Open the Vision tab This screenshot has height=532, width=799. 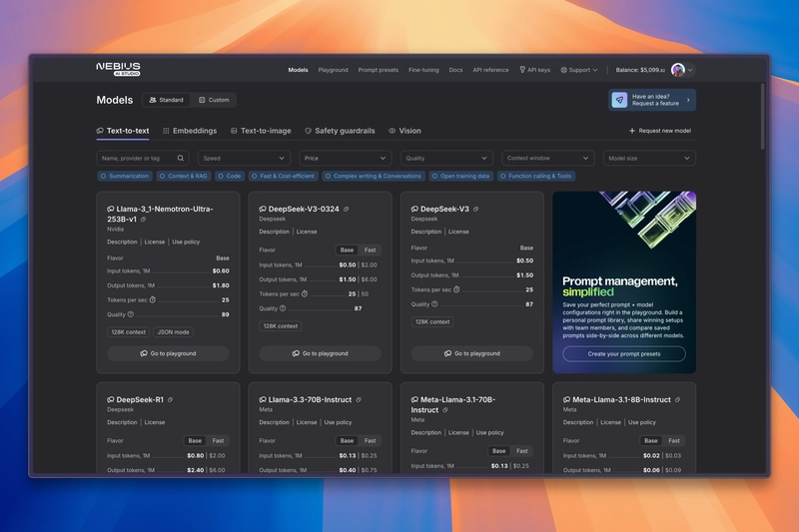pos(404,131)
